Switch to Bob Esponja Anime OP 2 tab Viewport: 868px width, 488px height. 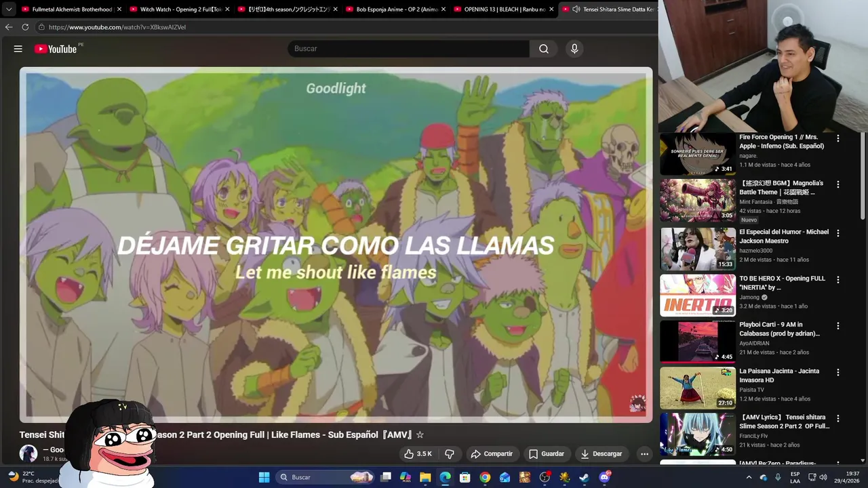coord(397,9)
